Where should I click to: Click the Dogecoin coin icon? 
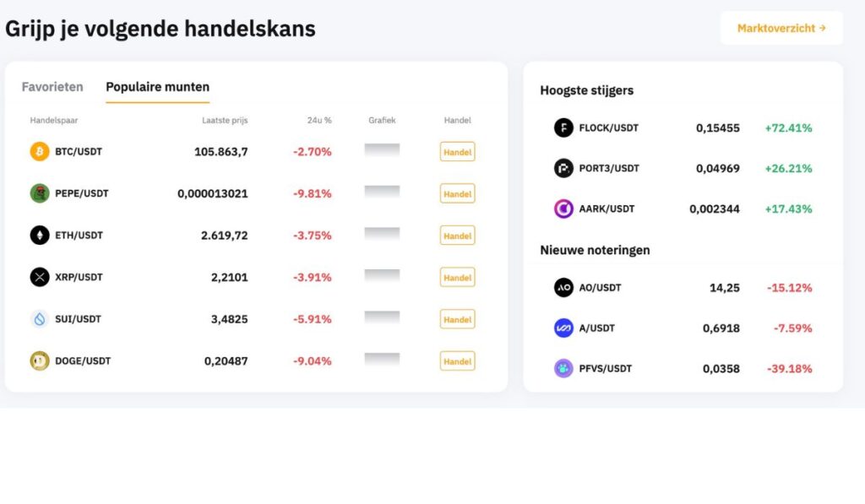tap(40, 360)
